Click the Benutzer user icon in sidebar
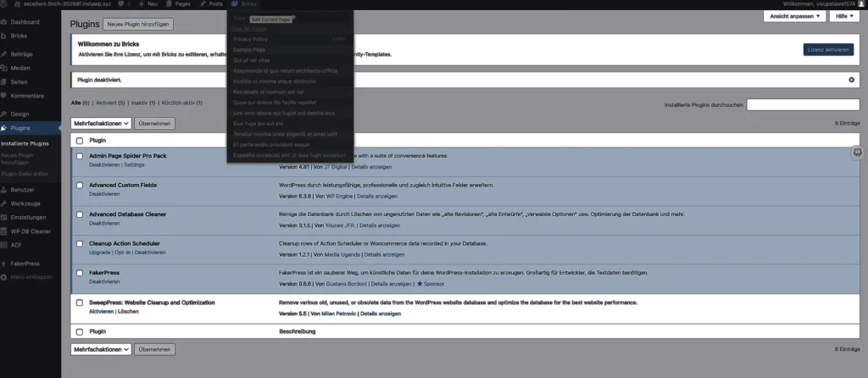 [x=4, y=190]
